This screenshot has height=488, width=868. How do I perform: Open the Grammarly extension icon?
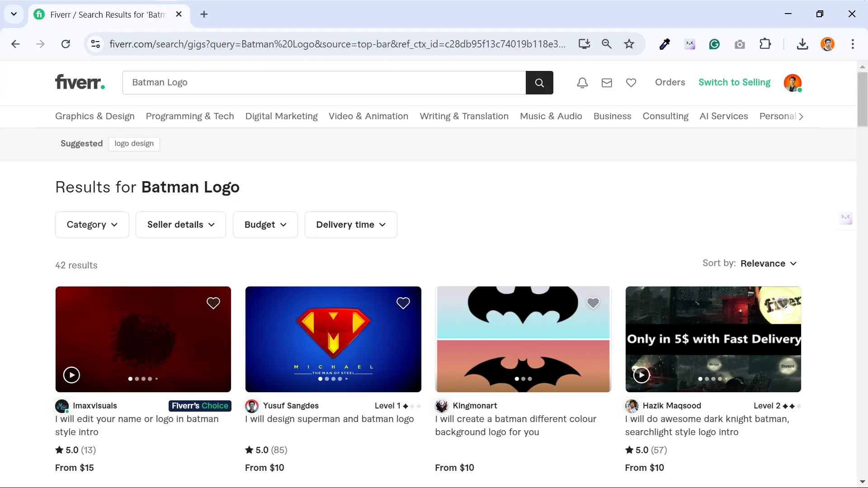[x=714, y=44]
